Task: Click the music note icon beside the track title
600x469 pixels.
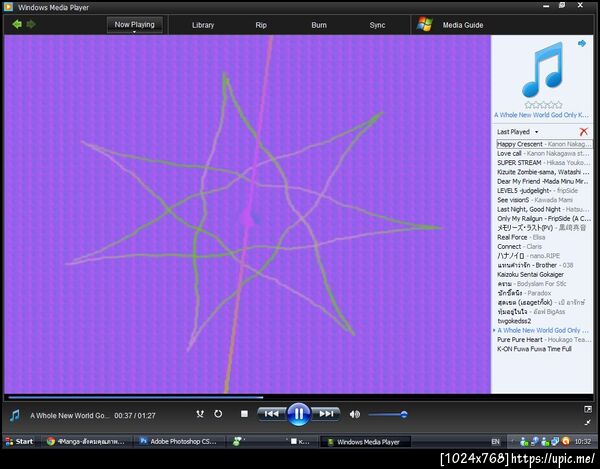Action: [15, 415]
